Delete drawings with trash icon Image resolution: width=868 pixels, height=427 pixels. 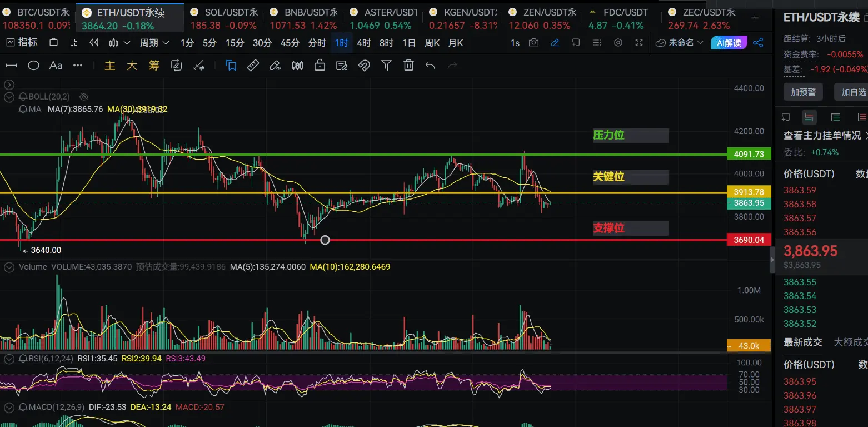point(408,66)
